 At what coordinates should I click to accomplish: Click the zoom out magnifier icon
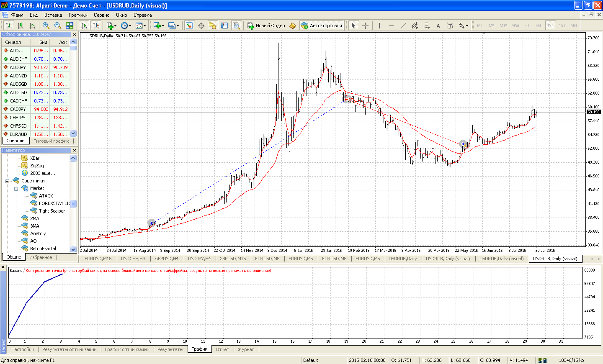58,26
